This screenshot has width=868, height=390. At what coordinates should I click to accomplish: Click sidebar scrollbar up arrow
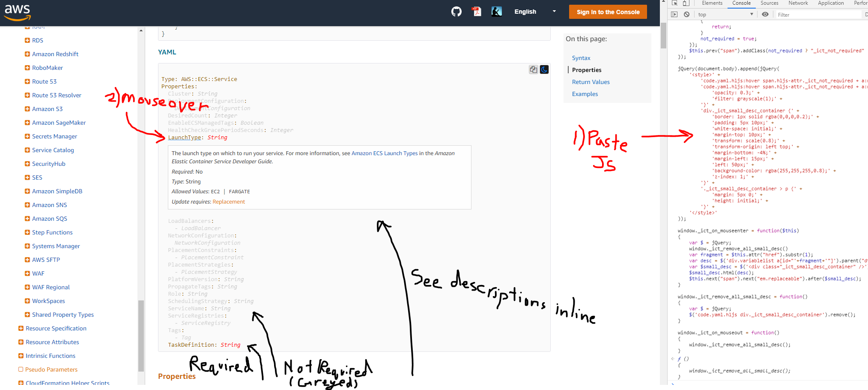coord(141,30)
